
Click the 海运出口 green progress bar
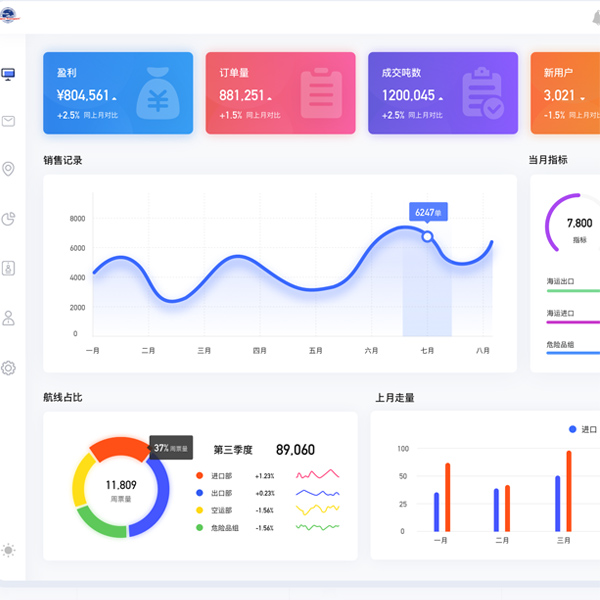point(573,291)
